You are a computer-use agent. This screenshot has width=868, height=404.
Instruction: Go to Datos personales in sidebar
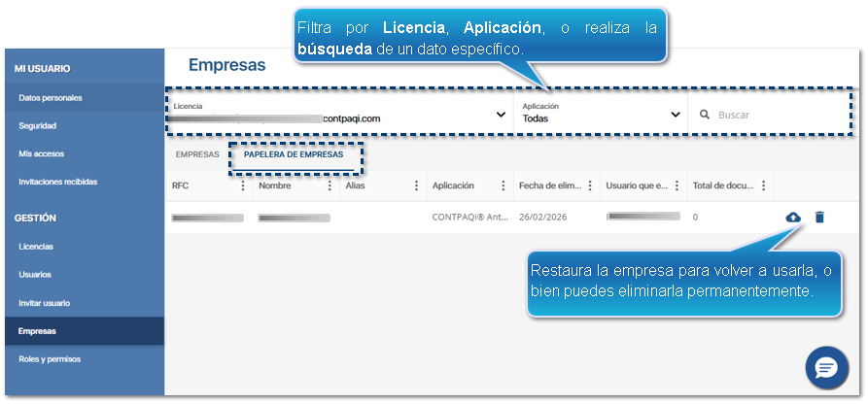coord(51,98)
